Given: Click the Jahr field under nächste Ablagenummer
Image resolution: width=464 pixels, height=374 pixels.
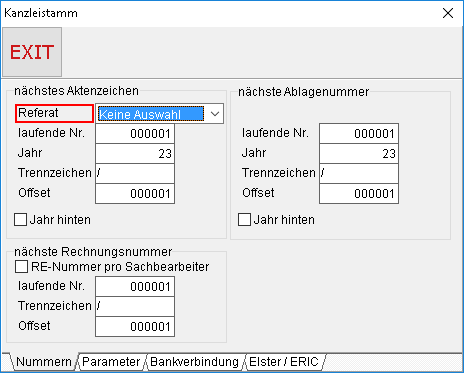Looking at the screenshot, I should (359, 154).
